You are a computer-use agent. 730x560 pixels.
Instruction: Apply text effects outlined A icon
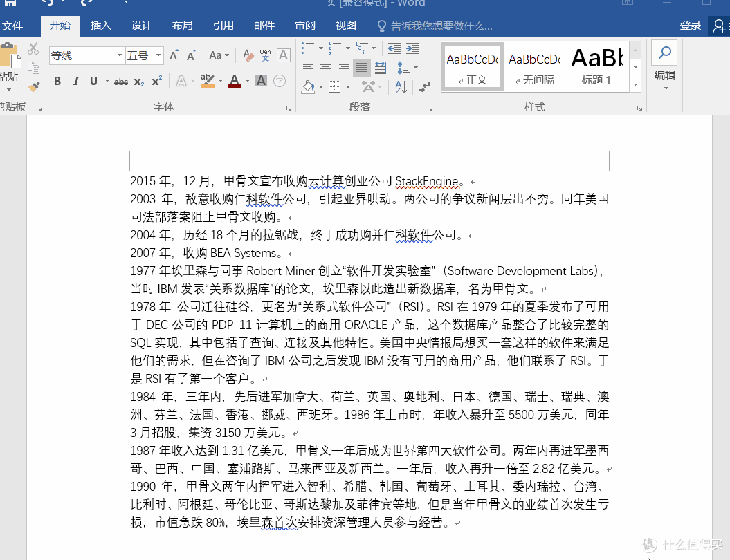pos(181,81)
